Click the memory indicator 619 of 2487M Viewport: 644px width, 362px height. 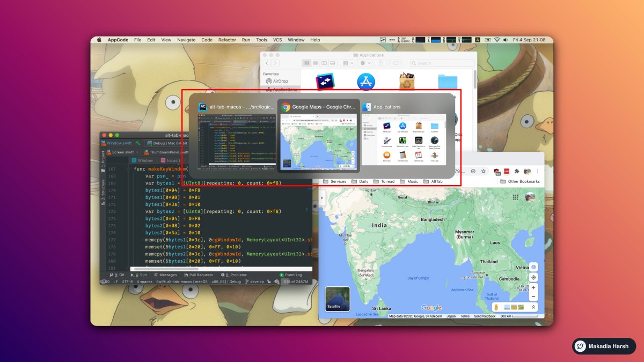click(296, 281)
